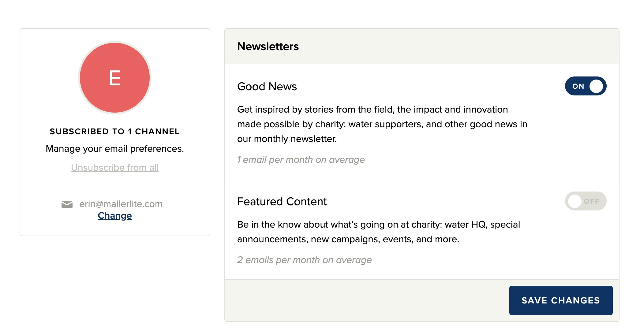
Task: Enable the Featured Content toggle
Action: click(x=585, y=201)
